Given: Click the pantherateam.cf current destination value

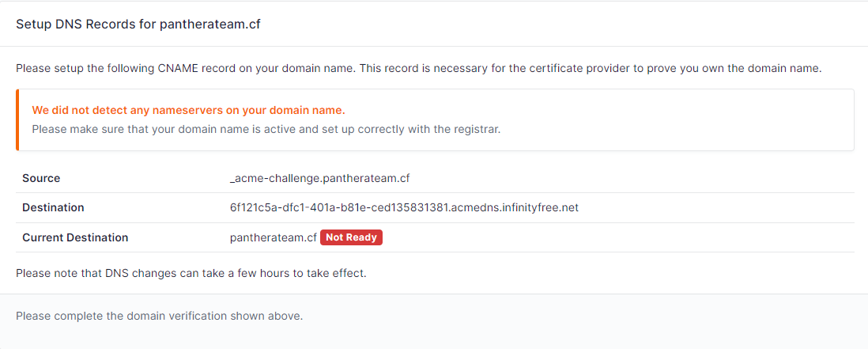Looking at the screenshot, I should click(273, 237).
